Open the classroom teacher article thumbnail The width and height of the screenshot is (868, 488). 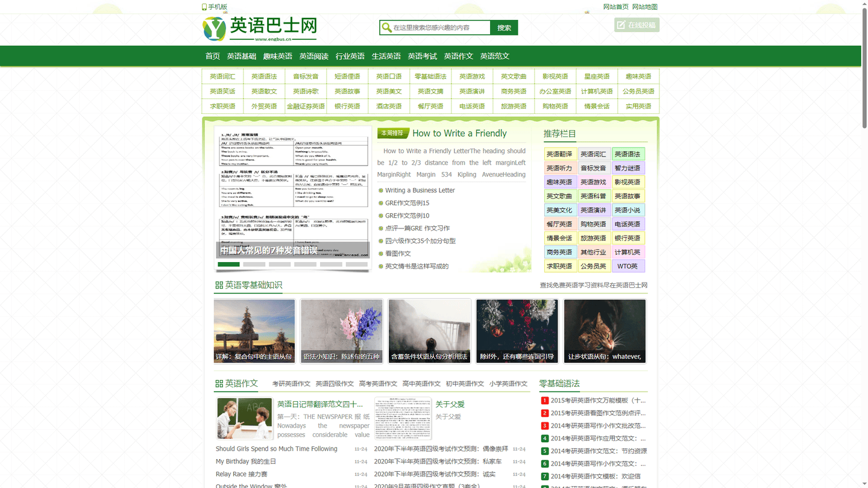tap(244, 418)
